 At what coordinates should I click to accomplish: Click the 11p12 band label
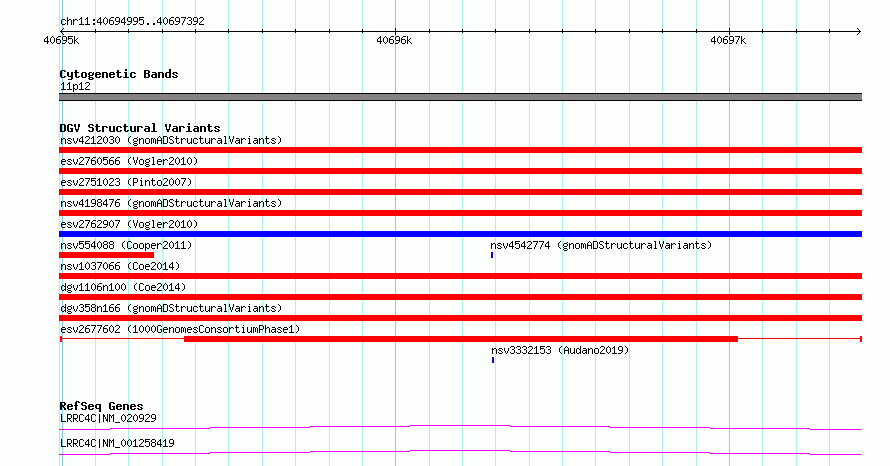click(x=75, y=86)
